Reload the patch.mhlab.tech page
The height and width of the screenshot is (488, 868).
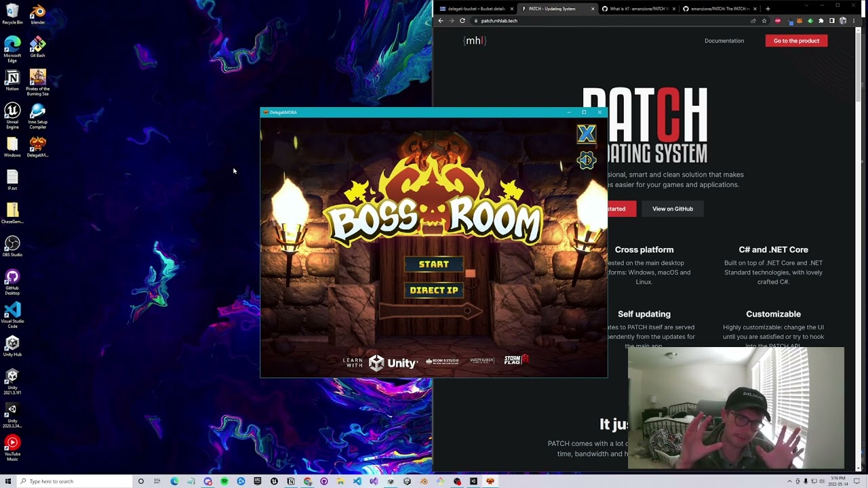462,21
